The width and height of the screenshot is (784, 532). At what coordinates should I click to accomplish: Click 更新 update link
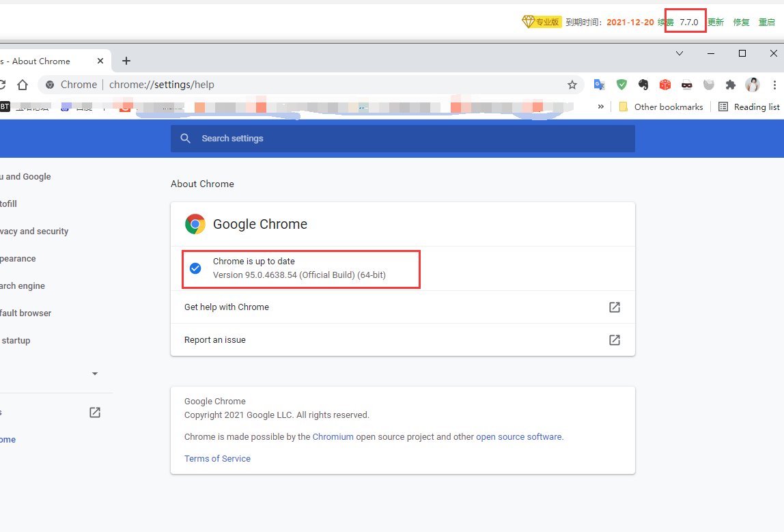716,23
